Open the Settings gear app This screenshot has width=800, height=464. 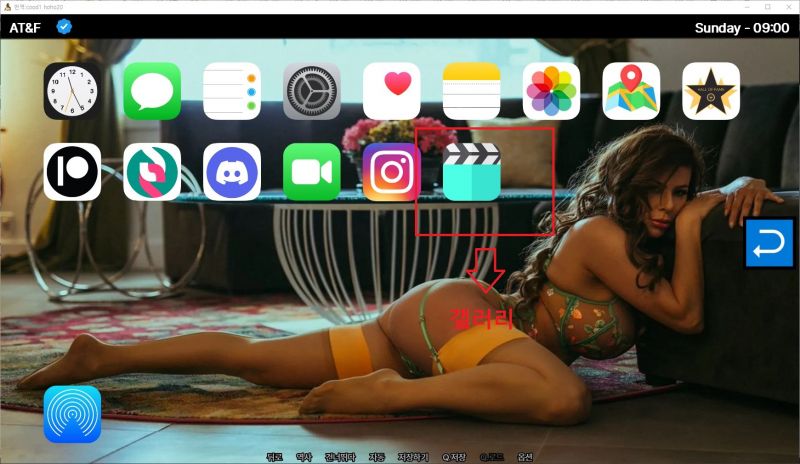(312, 92)
